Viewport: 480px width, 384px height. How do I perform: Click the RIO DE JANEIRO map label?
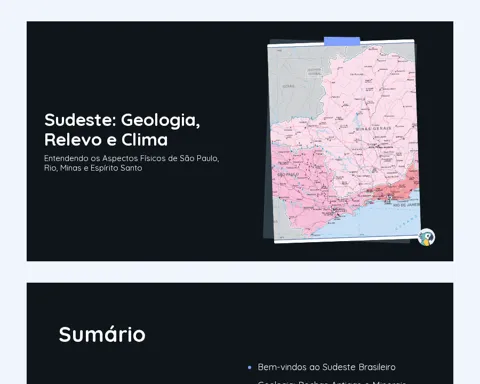tap(406, 205)
